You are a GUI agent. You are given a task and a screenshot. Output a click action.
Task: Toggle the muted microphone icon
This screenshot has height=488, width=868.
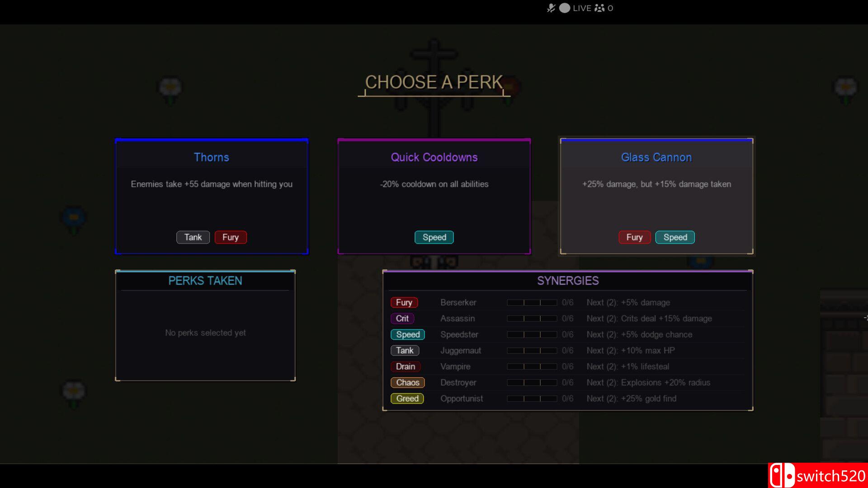[x=551, y=8]
